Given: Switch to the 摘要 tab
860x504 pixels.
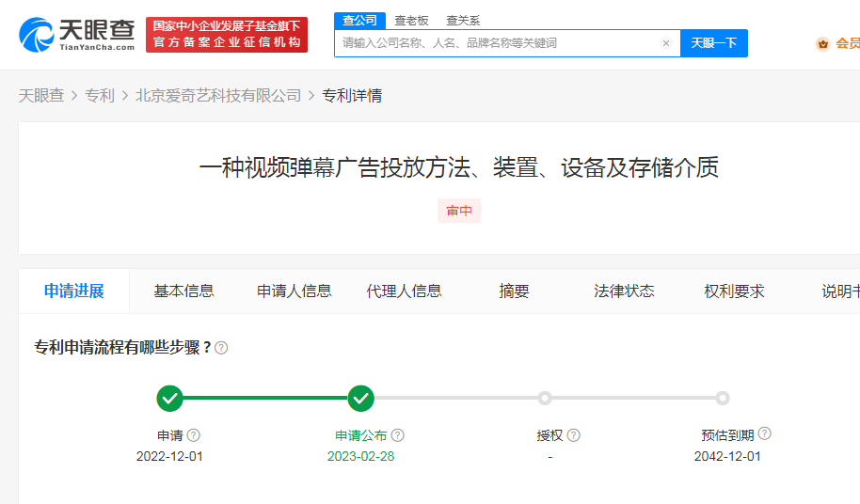Looking at the screenshot, I should click(514, 291).
